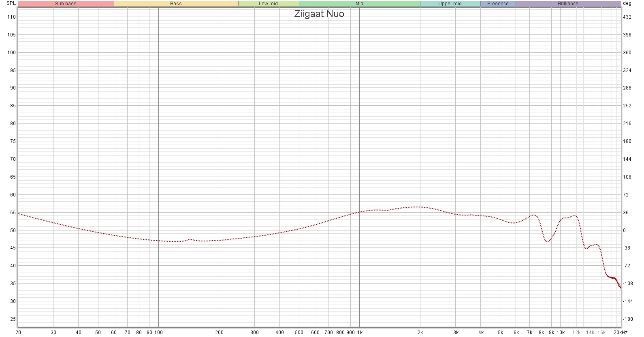The image size is (644, 337).
Task: Click the 110 SPL axis value
Action: (12, 17)
